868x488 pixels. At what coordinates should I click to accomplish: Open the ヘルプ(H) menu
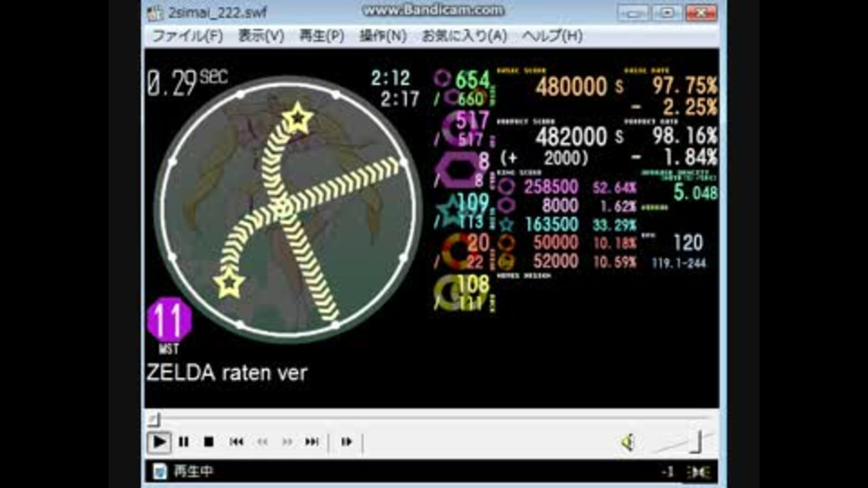[552, 36]
